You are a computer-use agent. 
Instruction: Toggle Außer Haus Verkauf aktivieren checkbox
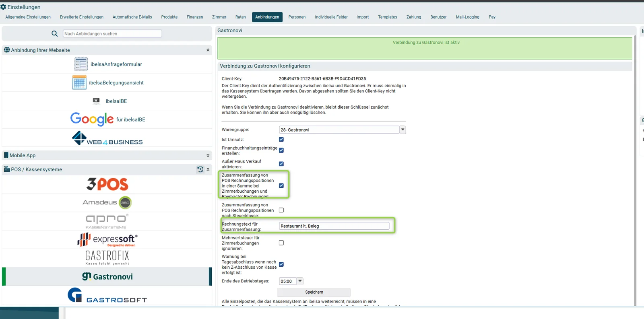281,164
